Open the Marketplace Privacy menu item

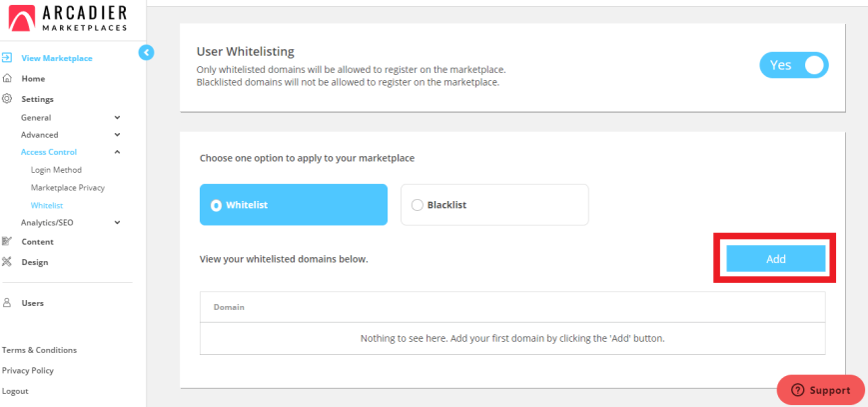coord(68,187)
